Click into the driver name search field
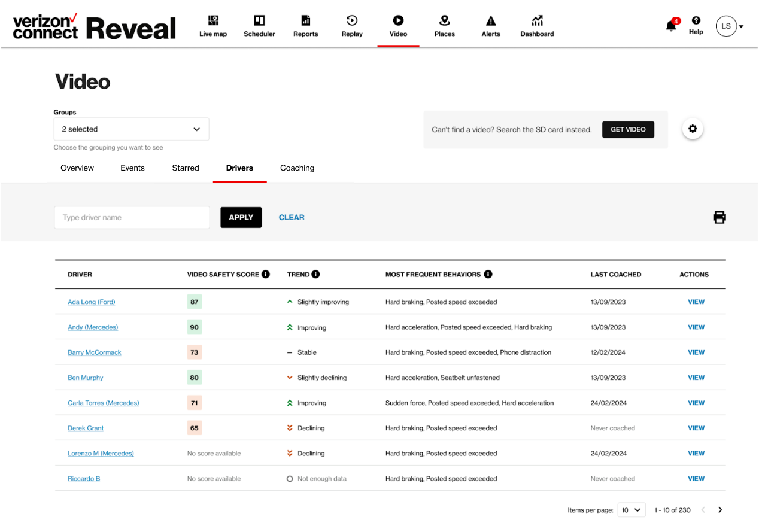The height and width of the screenshot is (532, 759). (132, 218)
